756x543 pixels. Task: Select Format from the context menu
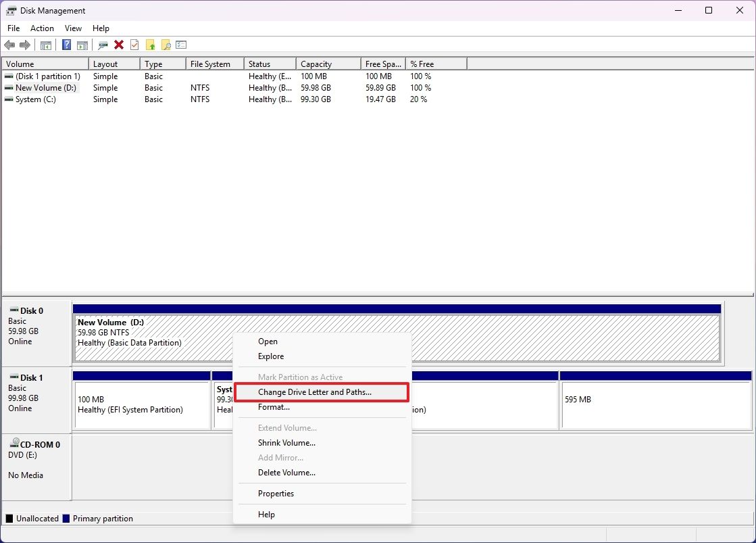pos(274,407)
